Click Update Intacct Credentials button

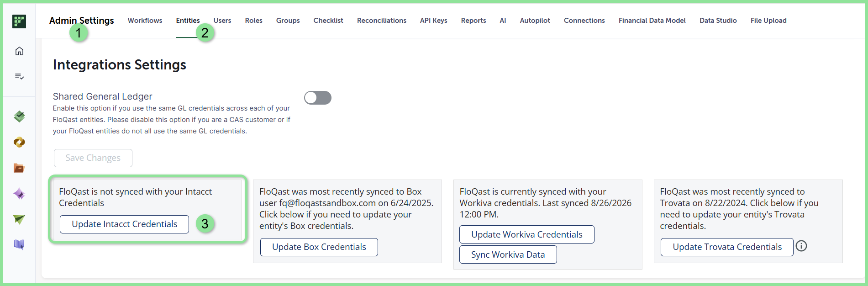click(124, 224)
